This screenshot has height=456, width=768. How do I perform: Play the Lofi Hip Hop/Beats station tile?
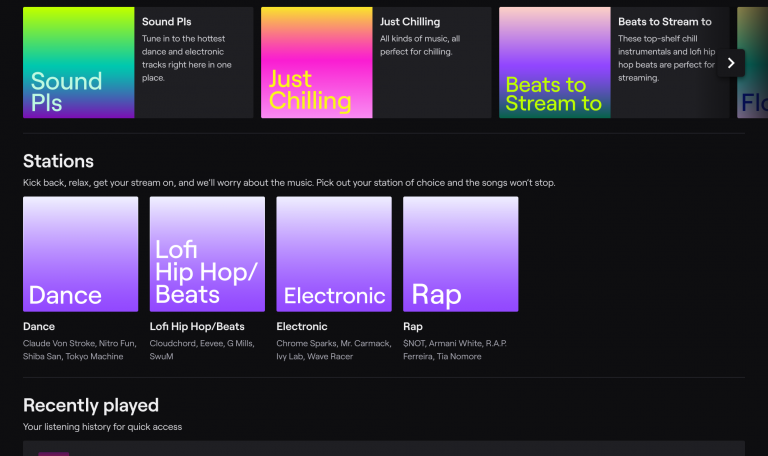click(x=207, y=254)
